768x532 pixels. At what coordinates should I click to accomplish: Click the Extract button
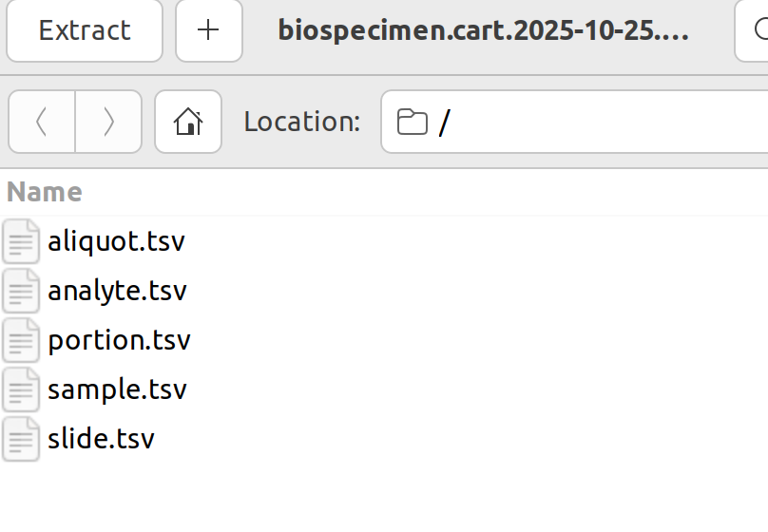pyautogui.click(x=85, y=30)
